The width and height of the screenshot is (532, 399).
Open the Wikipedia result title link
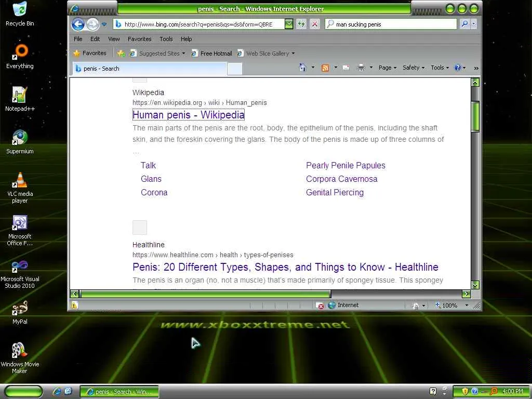[188, 115]
